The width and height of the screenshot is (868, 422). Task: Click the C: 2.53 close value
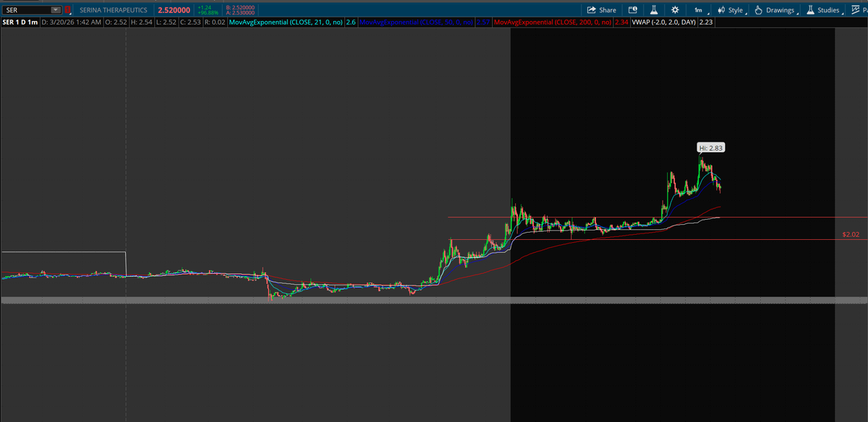(190, 23)
